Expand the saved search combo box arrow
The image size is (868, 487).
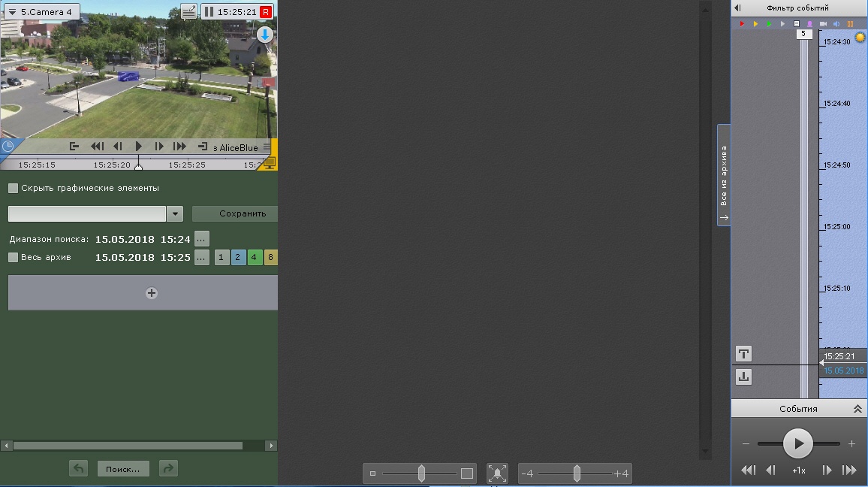point(175,214)
